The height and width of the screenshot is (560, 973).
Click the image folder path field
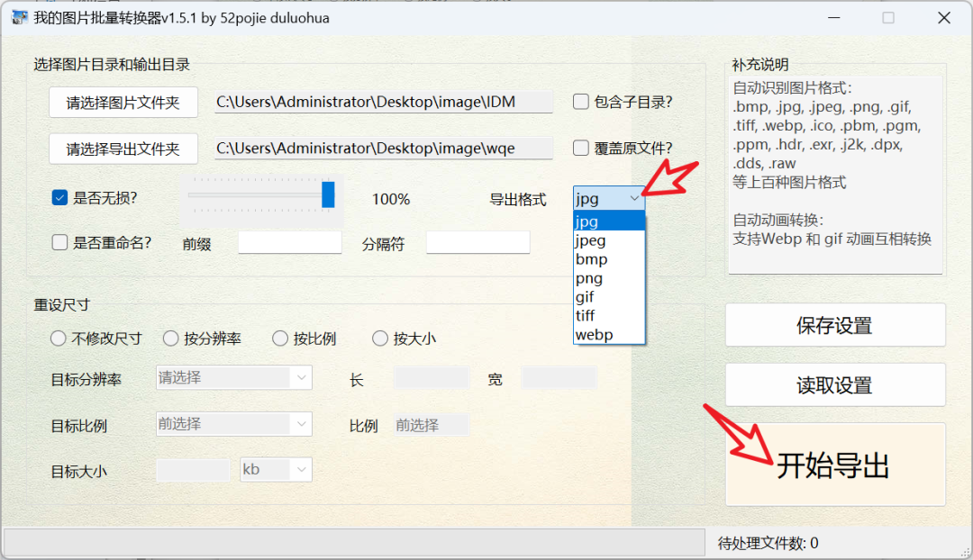tap(384, 102)
